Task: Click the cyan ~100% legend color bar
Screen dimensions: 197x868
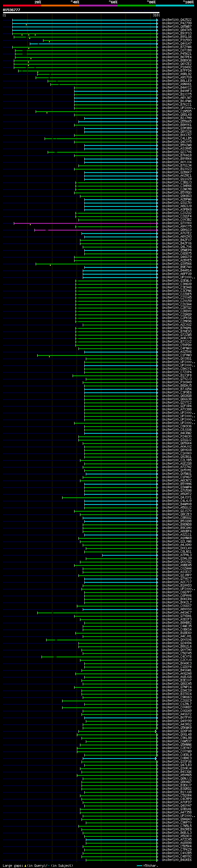Action: 175,6
